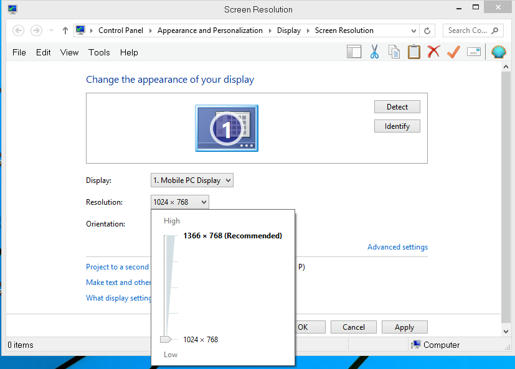Toggle the Resolution dropdown 1024 × 768

(x=180, y=202)
